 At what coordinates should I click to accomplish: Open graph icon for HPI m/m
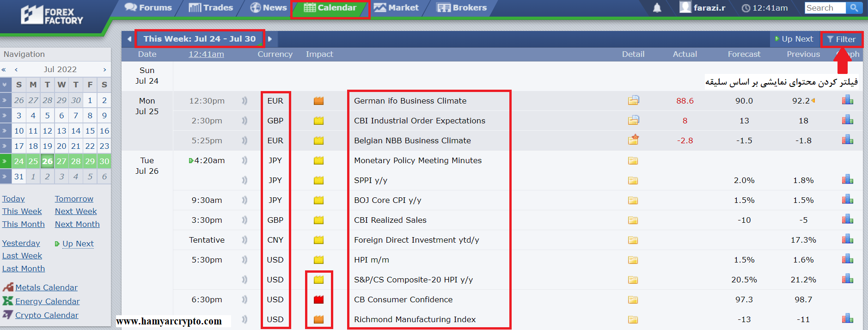[847, 259]
